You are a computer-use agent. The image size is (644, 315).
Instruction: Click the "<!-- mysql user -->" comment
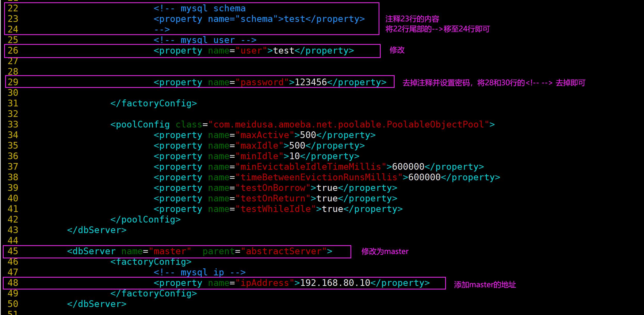click(x=205, y=40)
